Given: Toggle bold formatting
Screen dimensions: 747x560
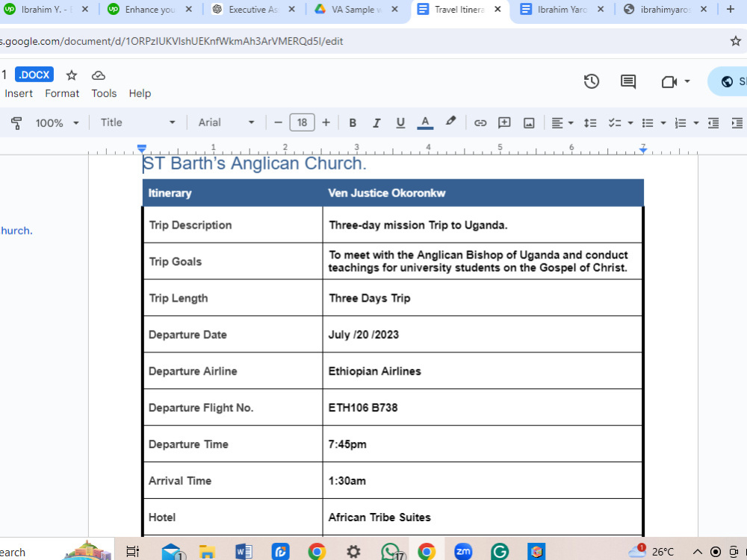Looking at the screenshot, I should (353, 123).
